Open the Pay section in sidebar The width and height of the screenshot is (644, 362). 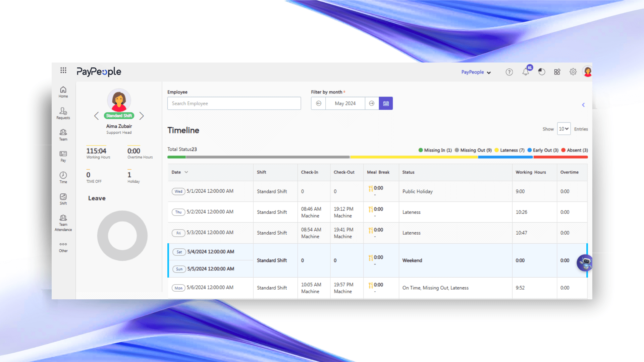click(63, 156)
